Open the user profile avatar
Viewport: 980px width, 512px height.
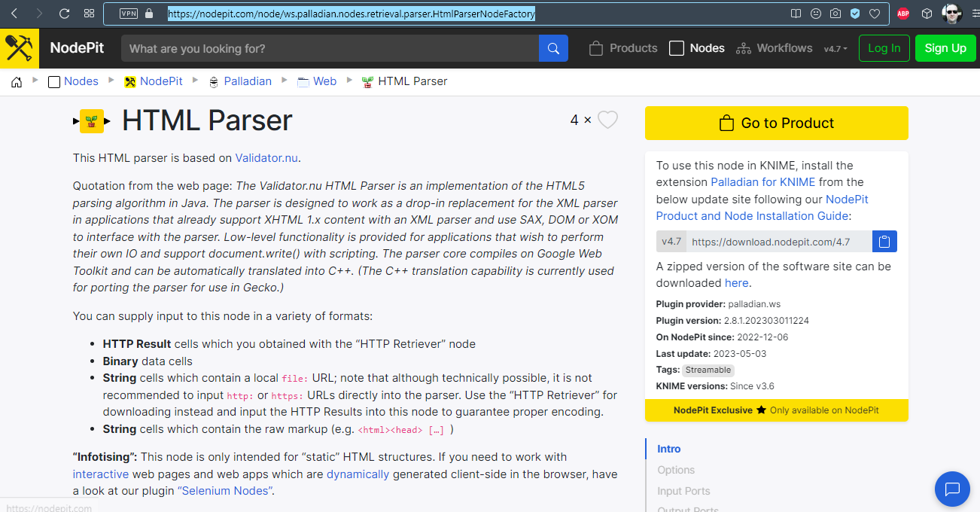pos(952,14)
